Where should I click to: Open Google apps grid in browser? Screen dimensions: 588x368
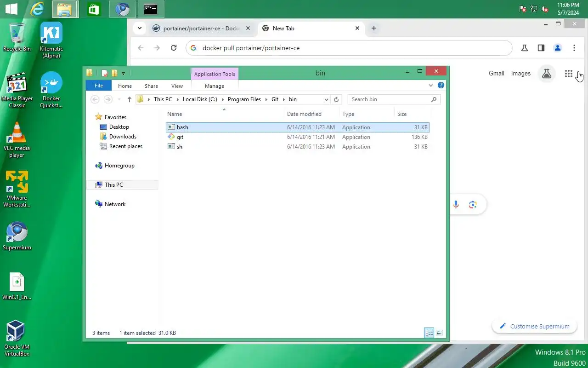(569, 74)
